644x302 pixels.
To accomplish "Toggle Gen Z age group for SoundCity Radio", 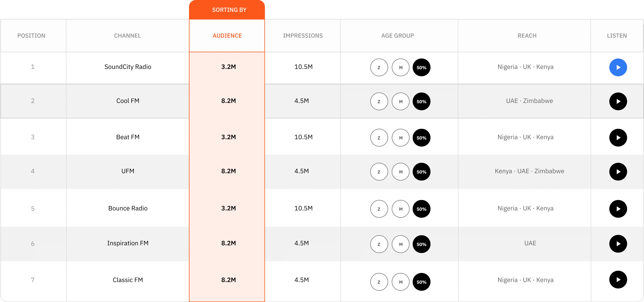I will tap(379, 67).
